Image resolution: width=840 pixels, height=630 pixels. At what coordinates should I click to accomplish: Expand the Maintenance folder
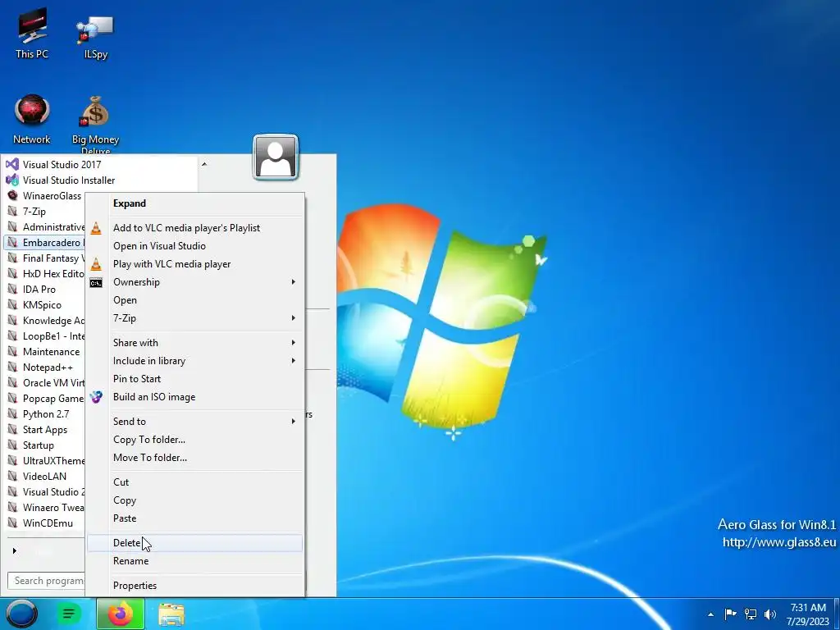[x=43, y=351]
